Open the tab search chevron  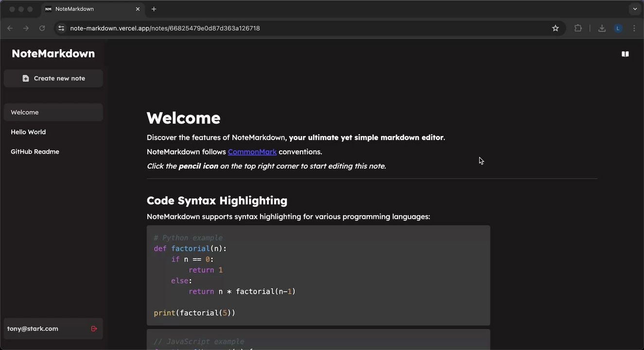click(x=635, y=9)
